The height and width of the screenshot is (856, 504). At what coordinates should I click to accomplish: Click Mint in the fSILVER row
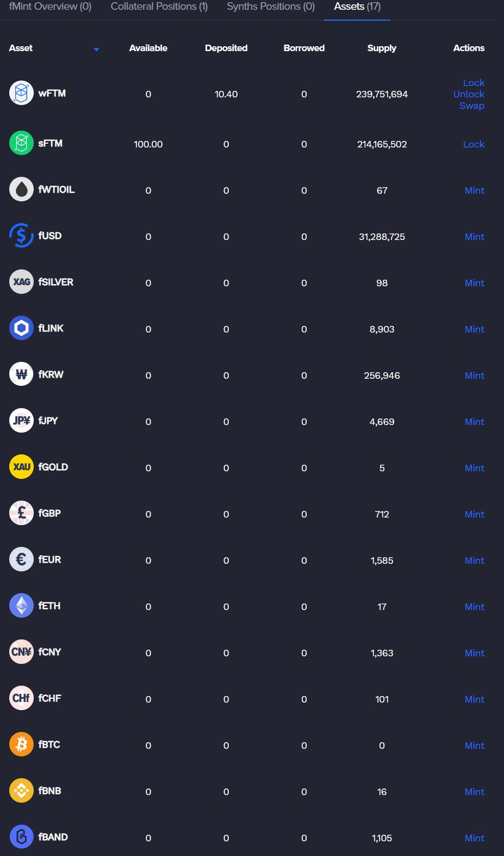point(474,283)
